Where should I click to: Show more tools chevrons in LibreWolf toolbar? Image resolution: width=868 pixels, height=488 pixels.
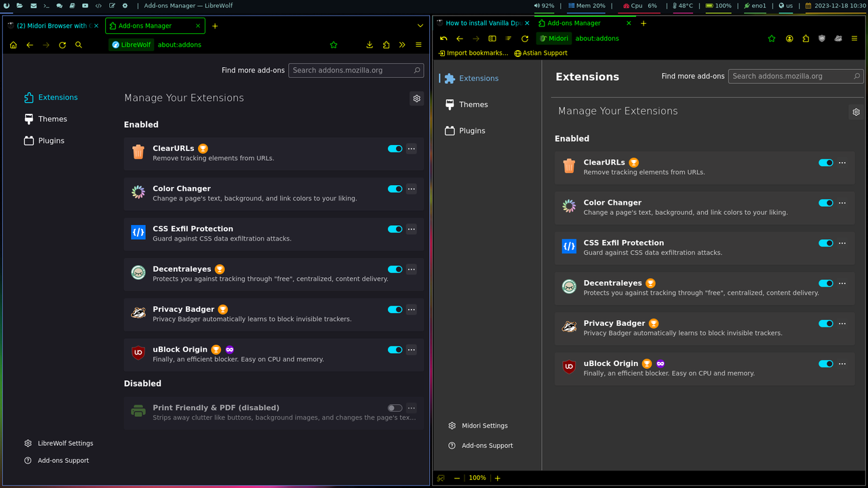click(402, 45)
